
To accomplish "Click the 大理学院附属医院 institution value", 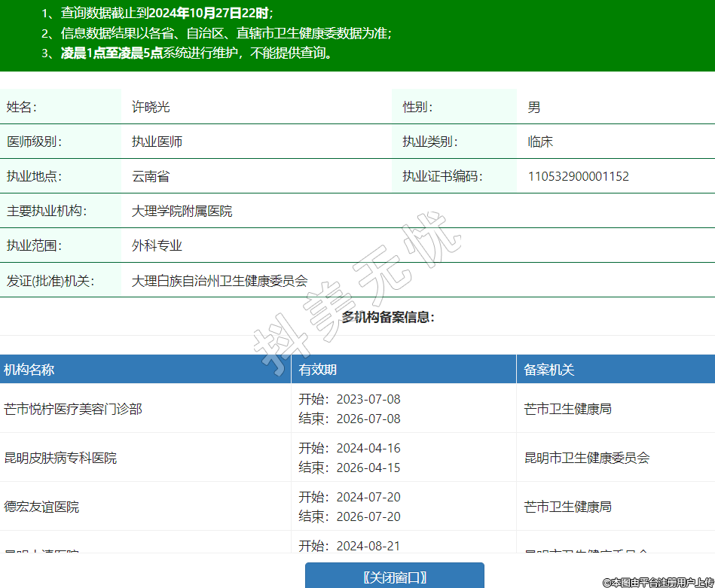I will click(182, 211).
